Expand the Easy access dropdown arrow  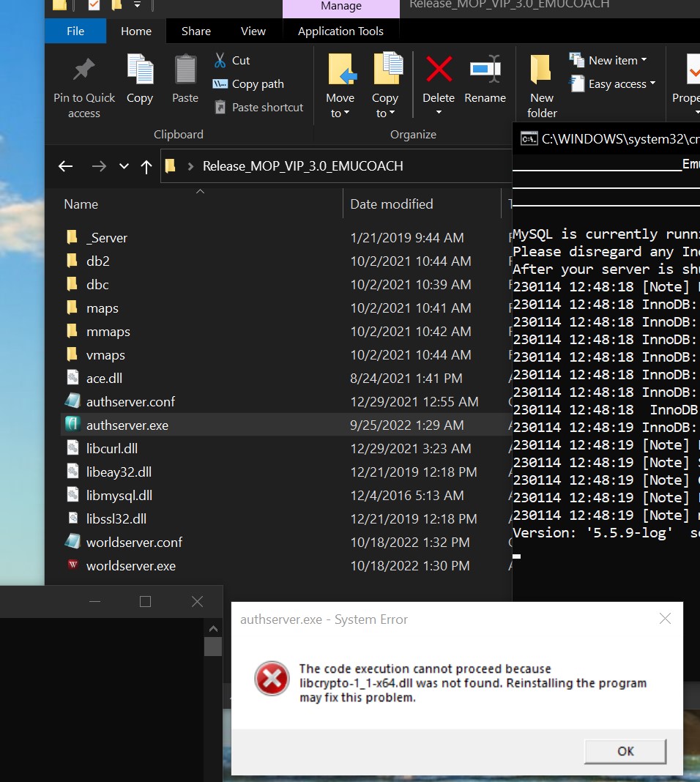[x=652, y=83]
